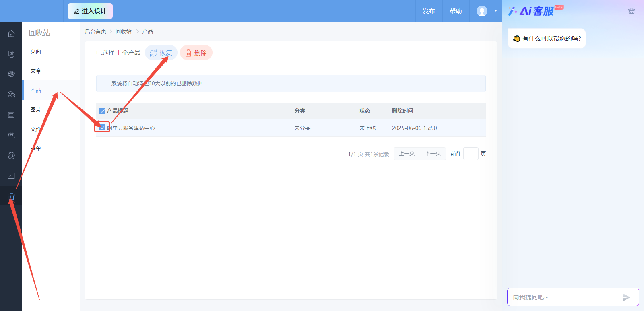Open the settings gear icon in sidebar
Viewport: 644px width, 311px height.
coord(11,156)
